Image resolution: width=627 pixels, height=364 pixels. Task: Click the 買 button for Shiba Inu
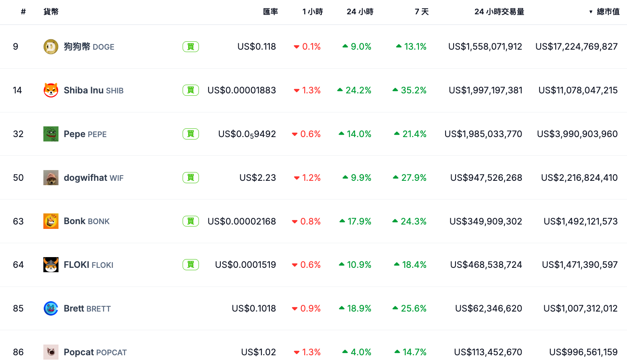pyautogui.click(x=191, y=90)
